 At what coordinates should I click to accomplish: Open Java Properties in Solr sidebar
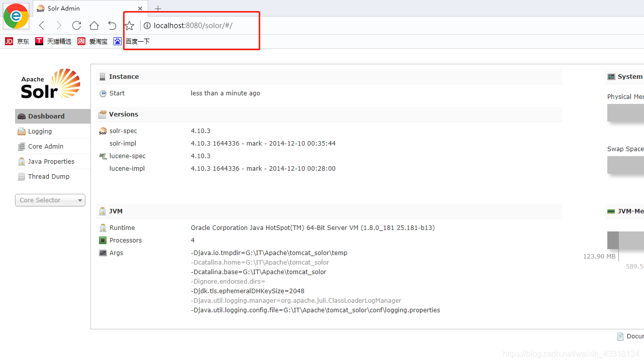(52, 161)
